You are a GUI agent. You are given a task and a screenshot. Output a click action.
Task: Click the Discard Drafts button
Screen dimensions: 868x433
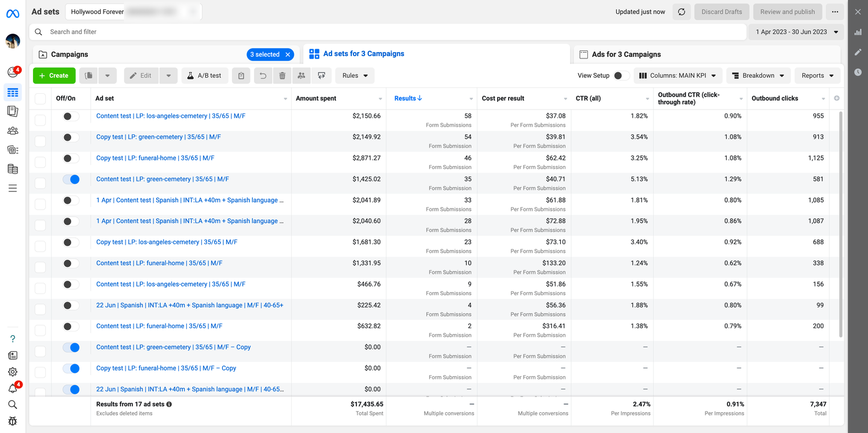722,12
